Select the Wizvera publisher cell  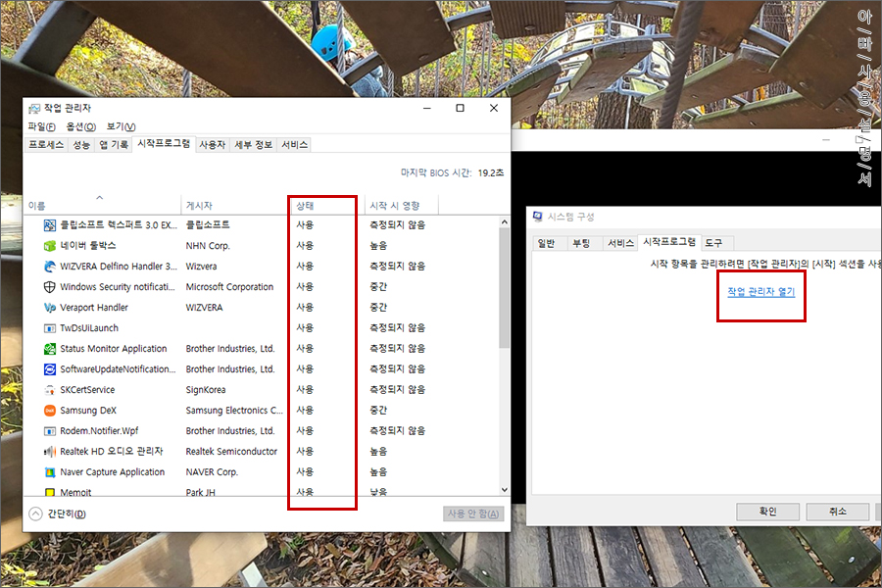201,267
